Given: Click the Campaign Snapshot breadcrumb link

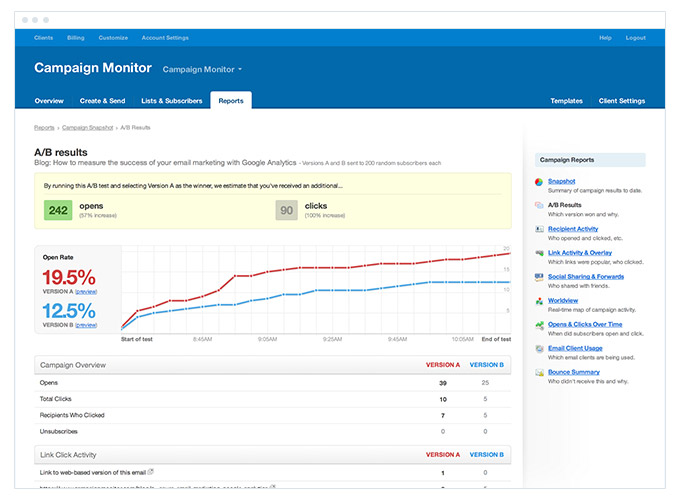Looking at the screenshot, I should click(x=87, y=128).
